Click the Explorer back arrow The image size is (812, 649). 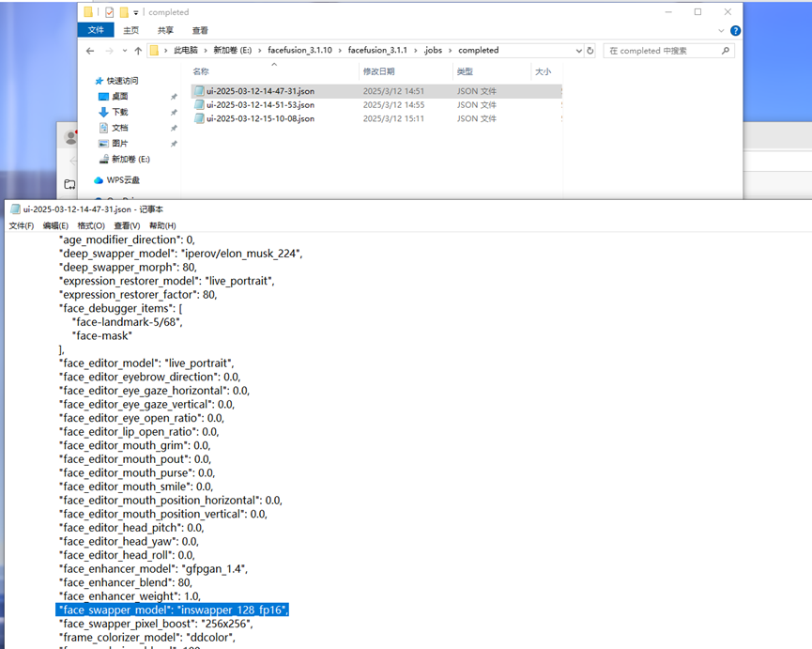click(x=90, y=51)
